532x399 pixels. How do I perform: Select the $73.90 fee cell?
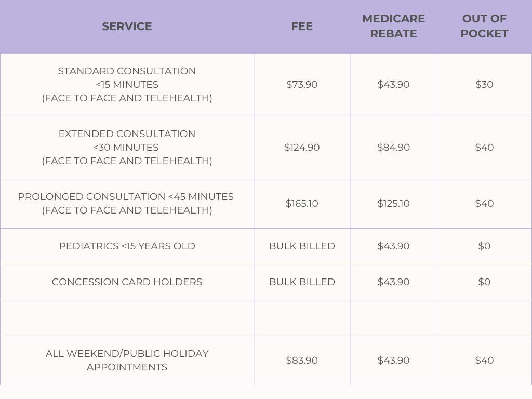(x=302, y=85)
